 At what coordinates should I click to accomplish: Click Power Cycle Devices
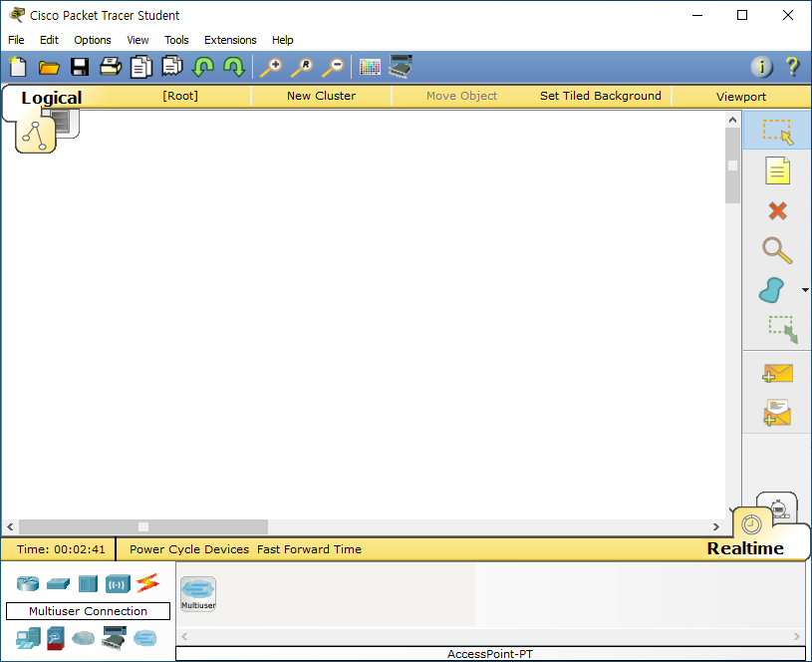coord(189,549)
